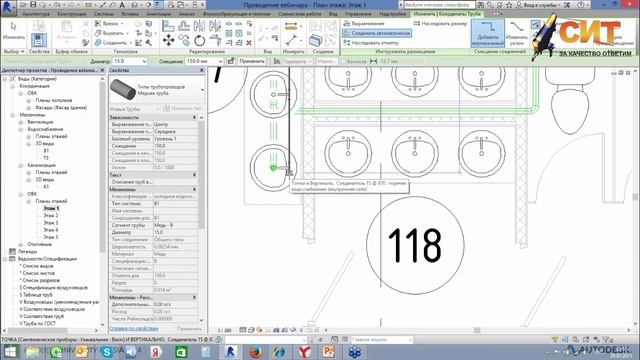Open PowerPoint from the taskbar
640x360 pixels.
coord(329,351)
